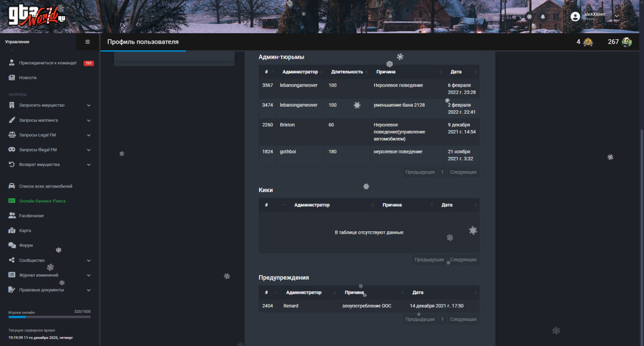Click Следующая under admin jails table
The width and height of the screenshot is (644, 346).
point(463,172)
